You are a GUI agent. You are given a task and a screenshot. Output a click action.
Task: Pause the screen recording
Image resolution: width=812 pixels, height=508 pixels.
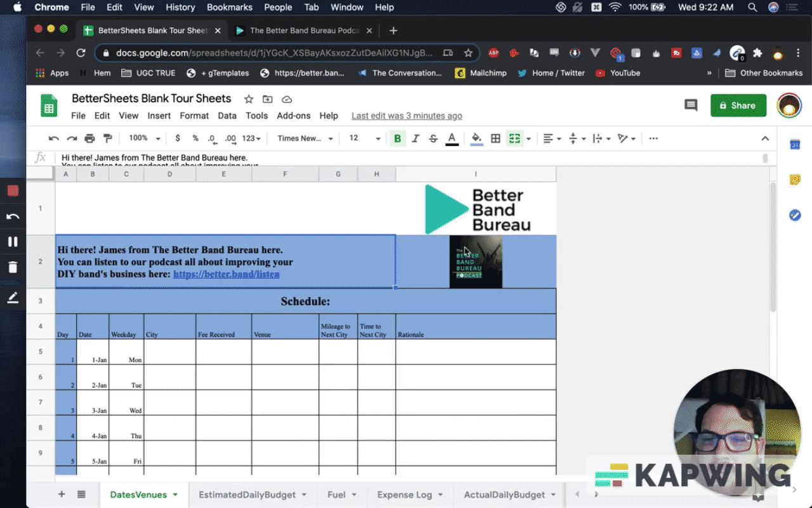pyautogui.click(x=13, y=241)
